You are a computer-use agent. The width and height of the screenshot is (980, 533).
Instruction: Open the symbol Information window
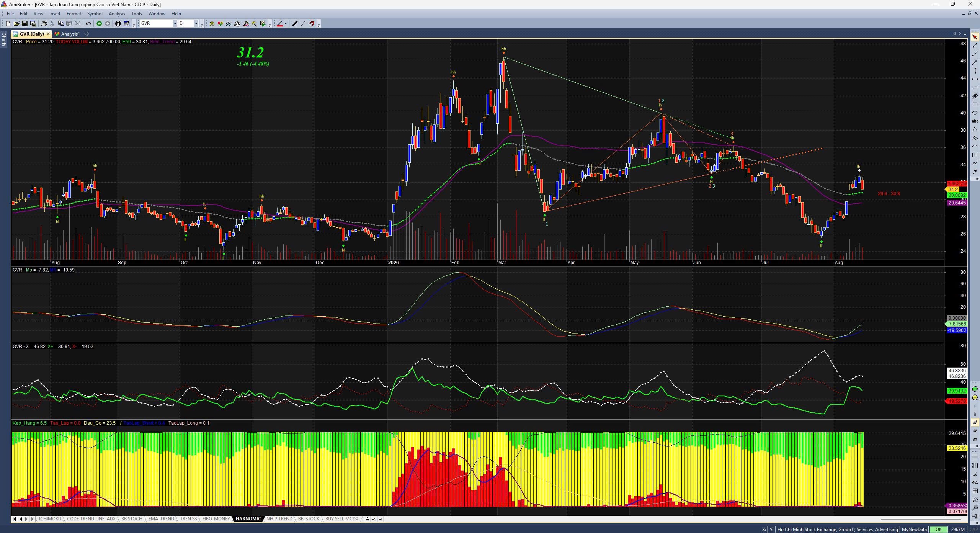pos(118,24)
